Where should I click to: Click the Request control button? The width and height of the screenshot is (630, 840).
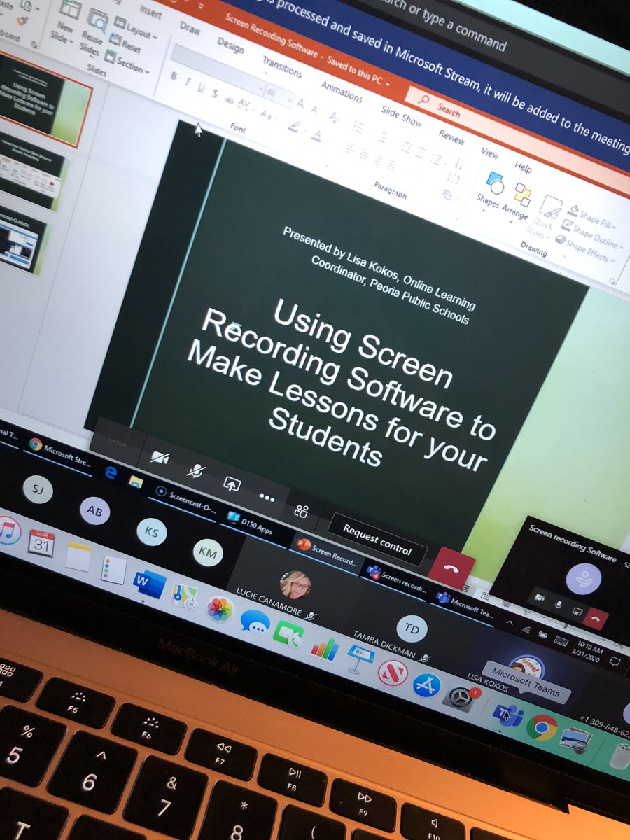[x=377, y=539]
